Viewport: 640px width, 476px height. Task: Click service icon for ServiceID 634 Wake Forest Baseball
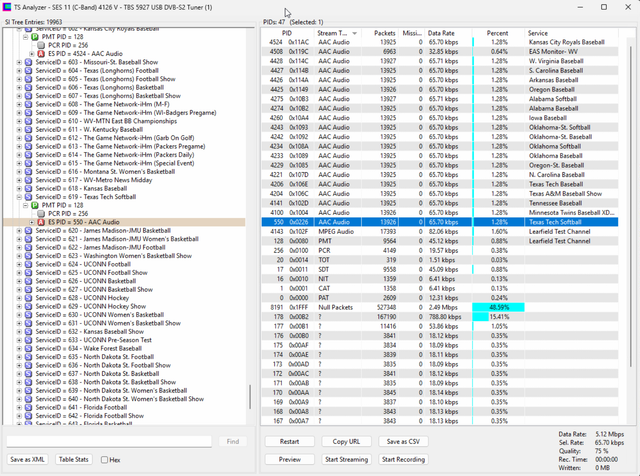[x=28, y=348]
